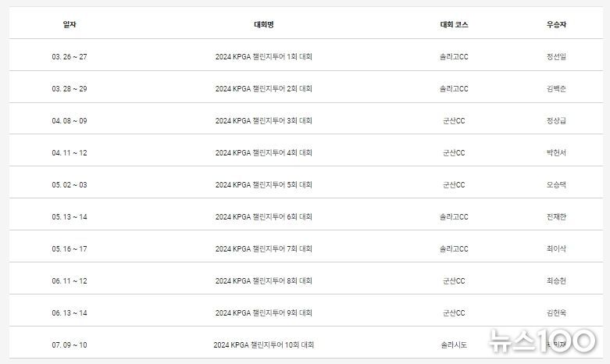This screenshot has height=364, width=610.
Task: Open 2024 KPGA 챌린지투어 10회 대회
Action: pyautogui.click(x=264, y=345)
